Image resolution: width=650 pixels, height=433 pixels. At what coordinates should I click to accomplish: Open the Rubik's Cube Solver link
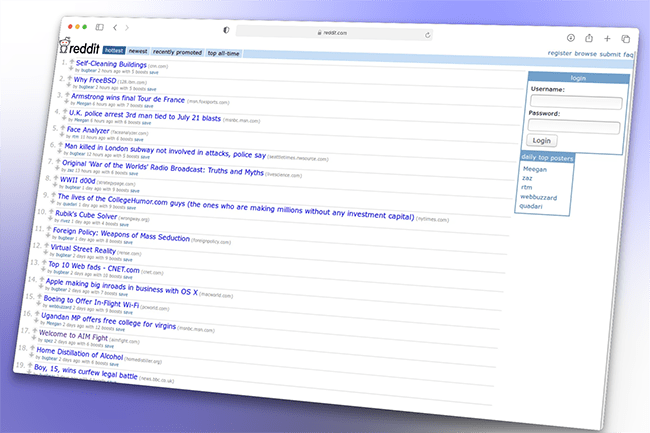[x=86, y=215]
